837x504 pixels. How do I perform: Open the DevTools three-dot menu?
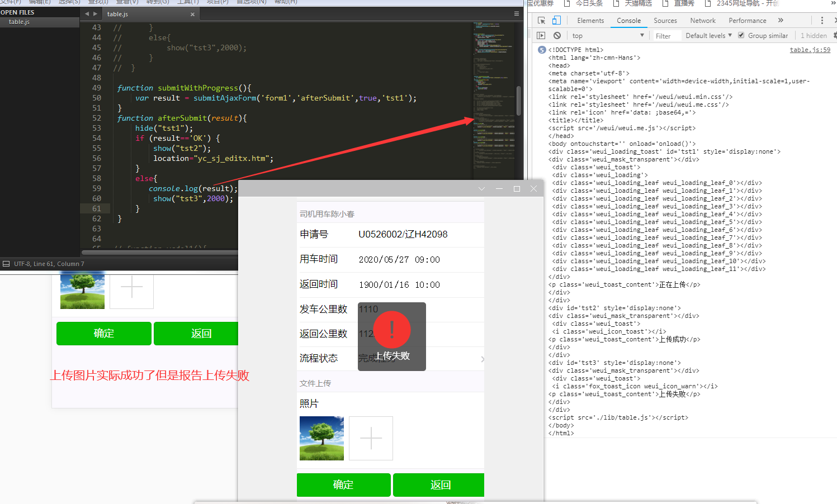[x=822, y=21]
